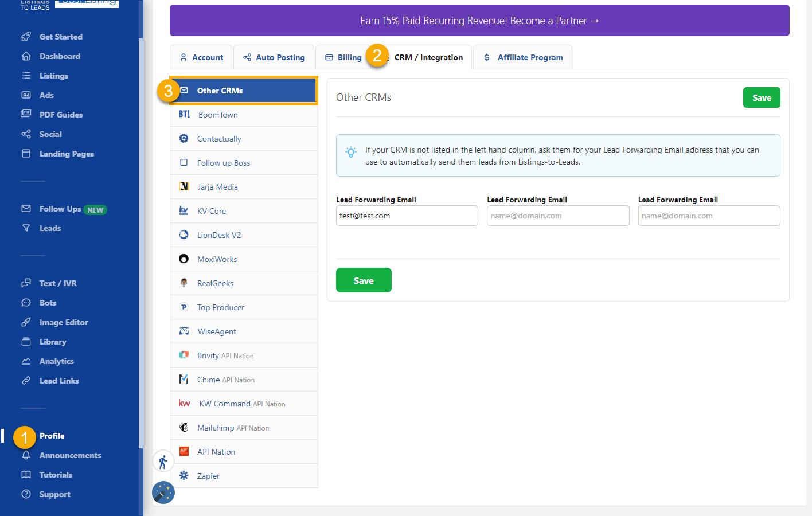Select the KW Command integration icon

tap(184, 403)
